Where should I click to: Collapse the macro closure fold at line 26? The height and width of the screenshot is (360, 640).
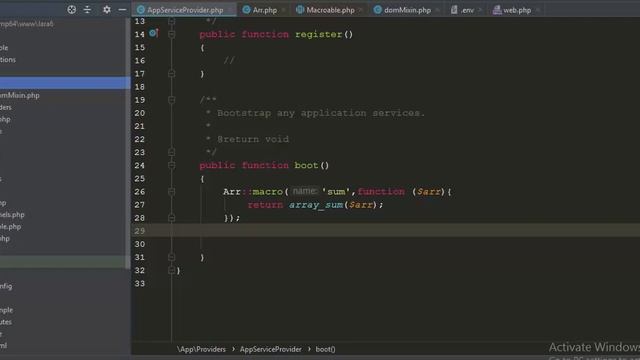171,191
